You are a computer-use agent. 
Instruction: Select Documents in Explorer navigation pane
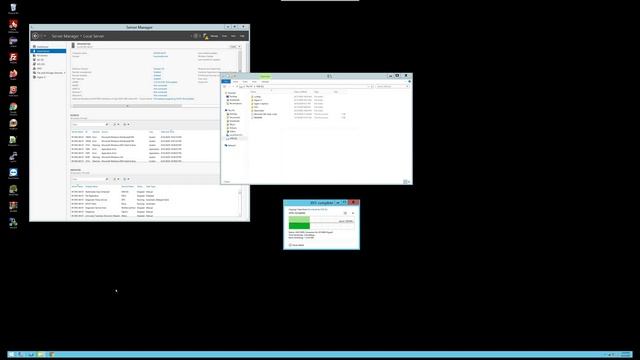point(234,118)
